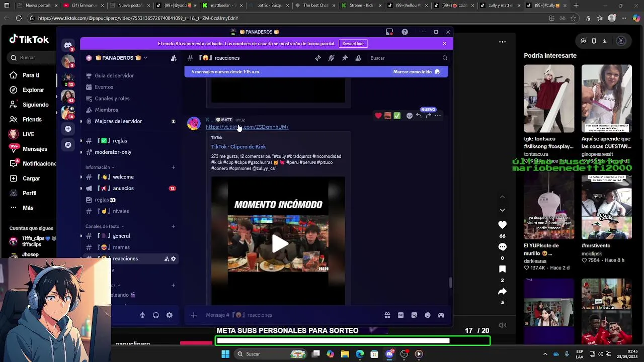Image resolution: width=644 pixels, height=362 pixels.
Task: Expand the PANADEROS server dropdown
Action: 145,58
